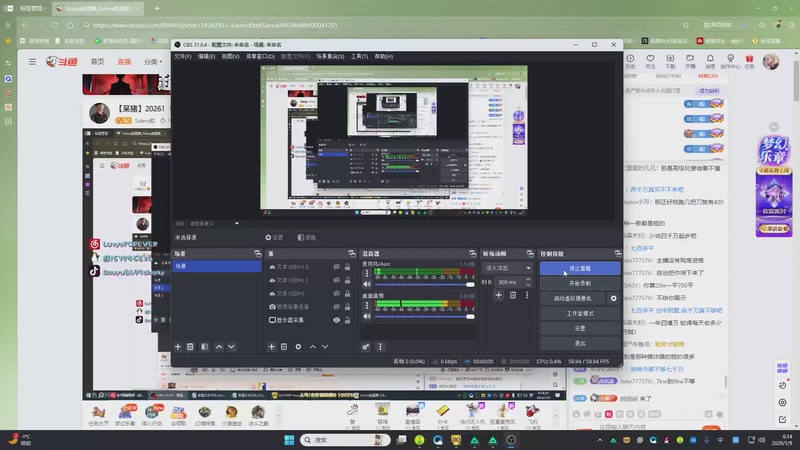
Task: Mute the 麦克风/Aux channel with its speaker icon
Action: (367, 284)
